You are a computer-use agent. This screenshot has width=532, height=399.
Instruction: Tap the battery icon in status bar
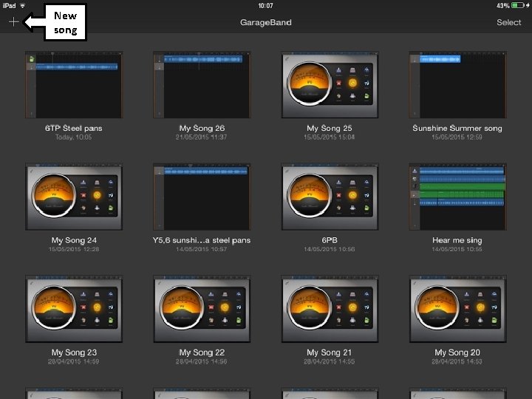point(518,5)
